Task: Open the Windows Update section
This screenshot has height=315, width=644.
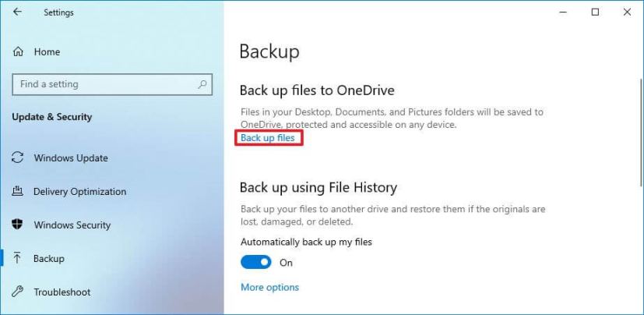Action: pos(71,158)
